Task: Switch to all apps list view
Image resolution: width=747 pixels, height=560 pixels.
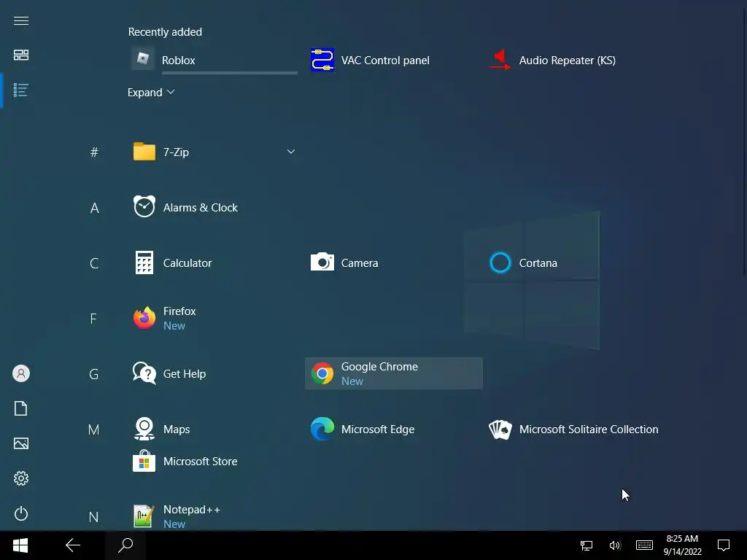Action: (x=21, y=90)
